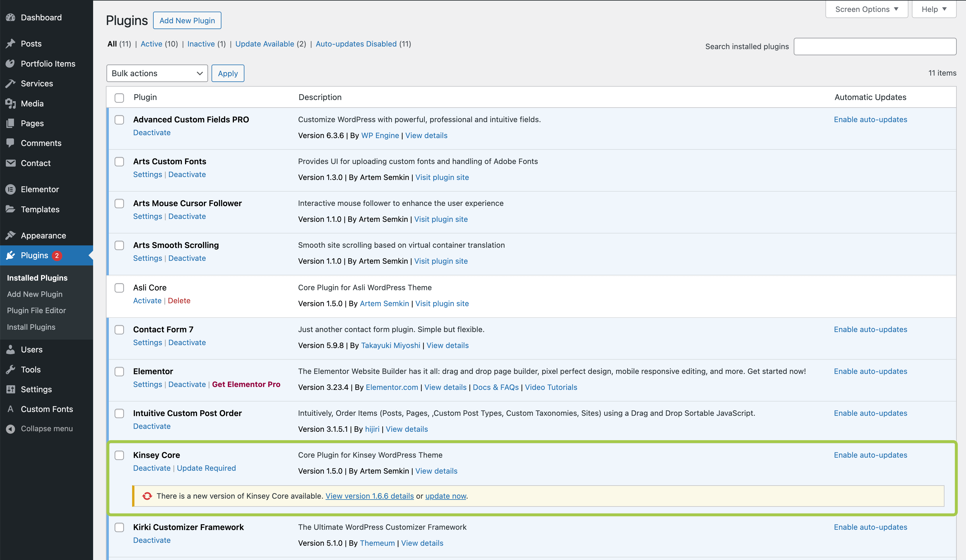The height and width of the screenshot is (560, 966).
Task: Open Plugin File Editor submenu item
Action: (x=36, y=310)
